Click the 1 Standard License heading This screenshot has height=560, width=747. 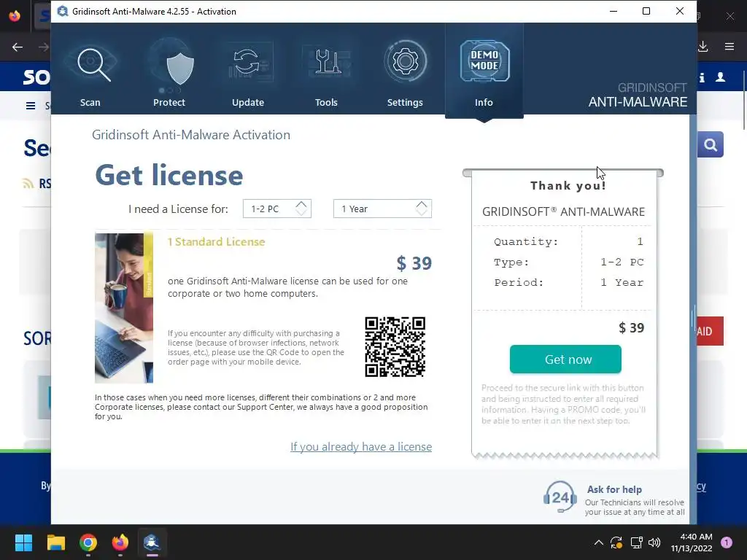coord(216,242)
